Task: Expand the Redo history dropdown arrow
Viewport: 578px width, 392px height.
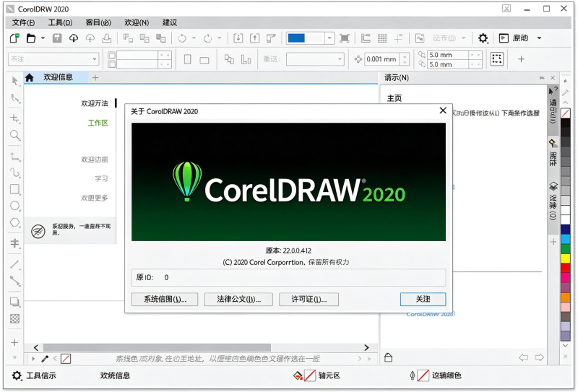Action: click(220, 38)
